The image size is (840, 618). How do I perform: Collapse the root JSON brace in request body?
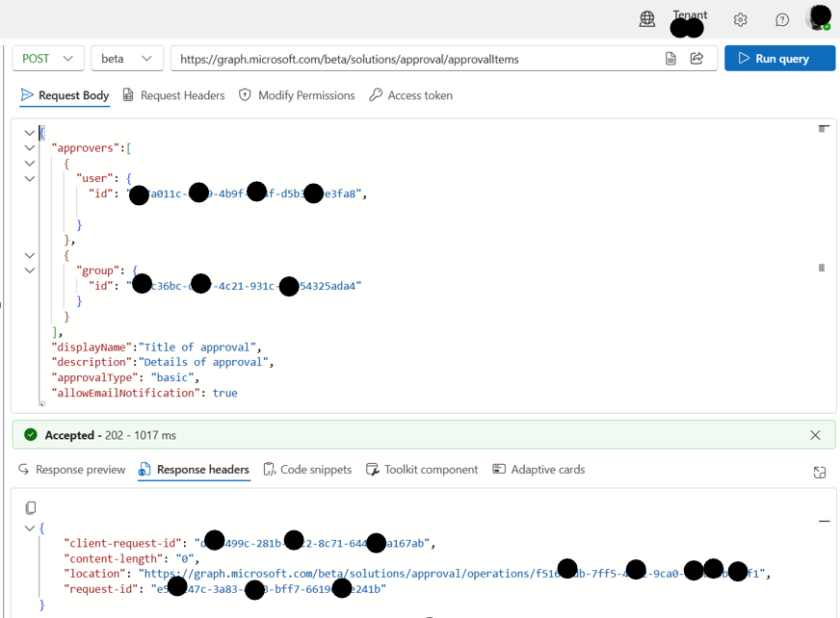pos(30,133)
